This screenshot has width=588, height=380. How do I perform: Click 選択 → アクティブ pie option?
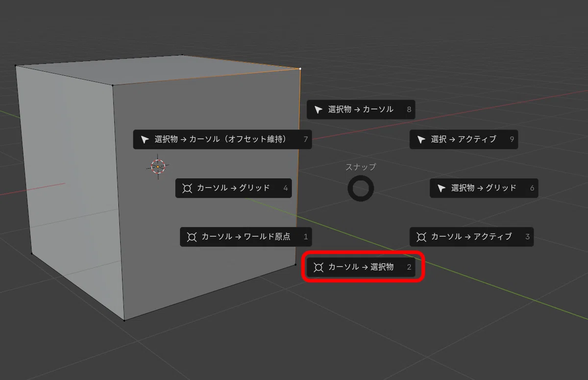[x=464, y=139]
